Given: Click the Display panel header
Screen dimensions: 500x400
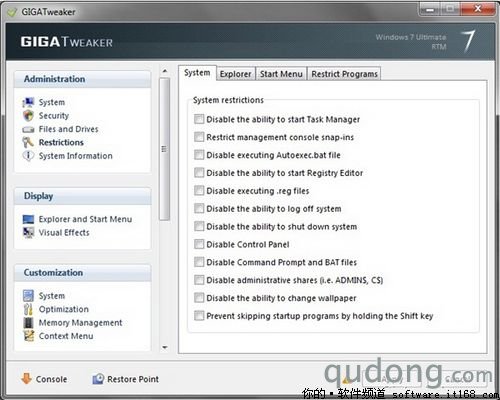Looking at the screenshot, I should click(x=83, y=196).
